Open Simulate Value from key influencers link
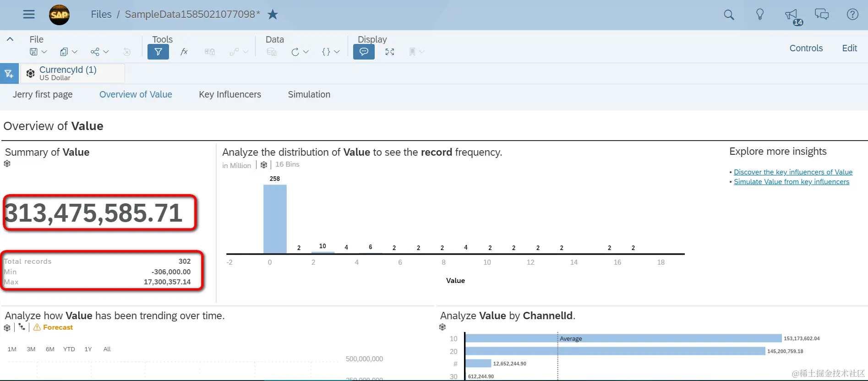This screenshot has width=868, height=381. point(792,182)
